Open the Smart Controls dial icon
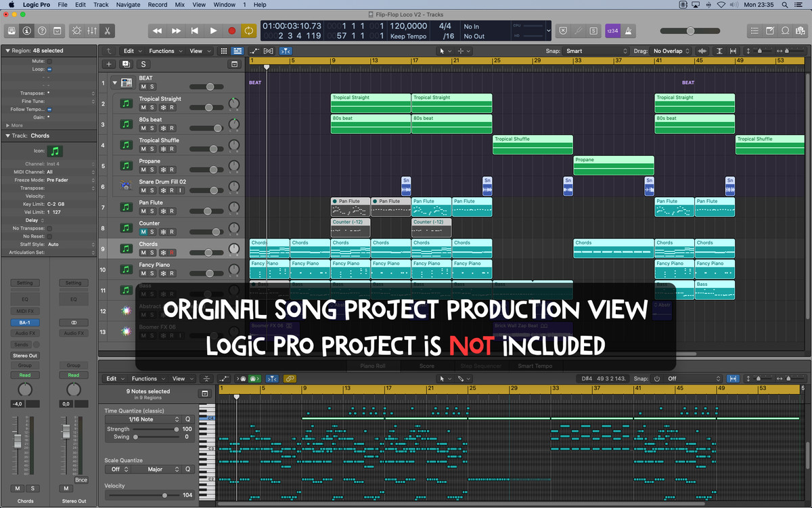The image size is (812, 508). [x=76, y=30]
